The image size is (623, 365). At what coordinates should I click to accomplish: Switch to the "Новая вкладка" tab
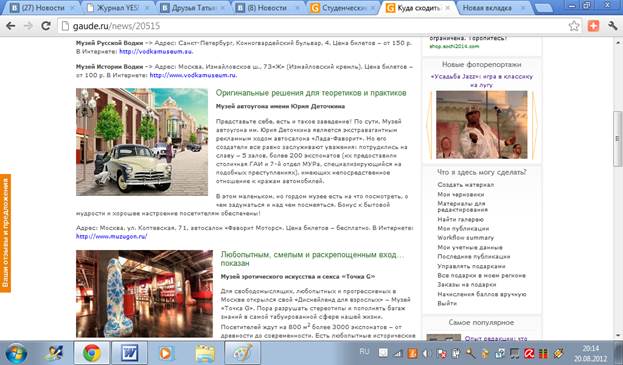[x=493, y=8]
